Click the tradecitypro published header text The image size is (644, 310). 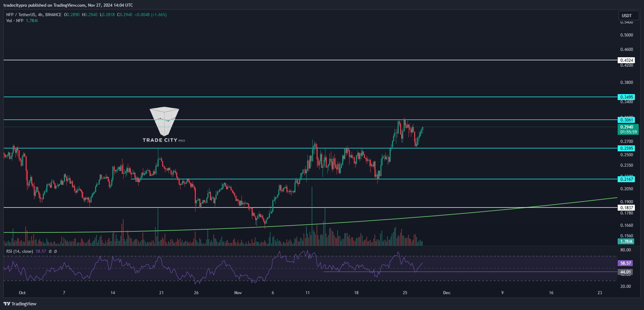click(x=68, y=5)
